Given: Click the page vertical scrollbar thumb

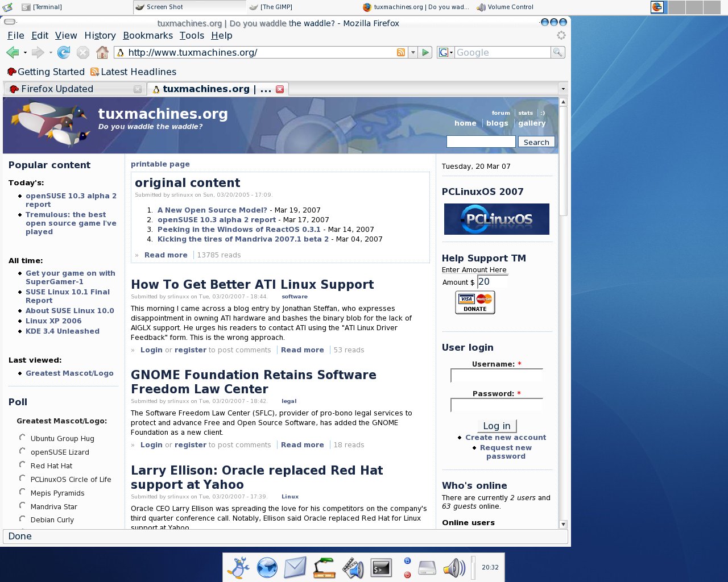Looking at the screenshot, I should [x=563, y=161].
